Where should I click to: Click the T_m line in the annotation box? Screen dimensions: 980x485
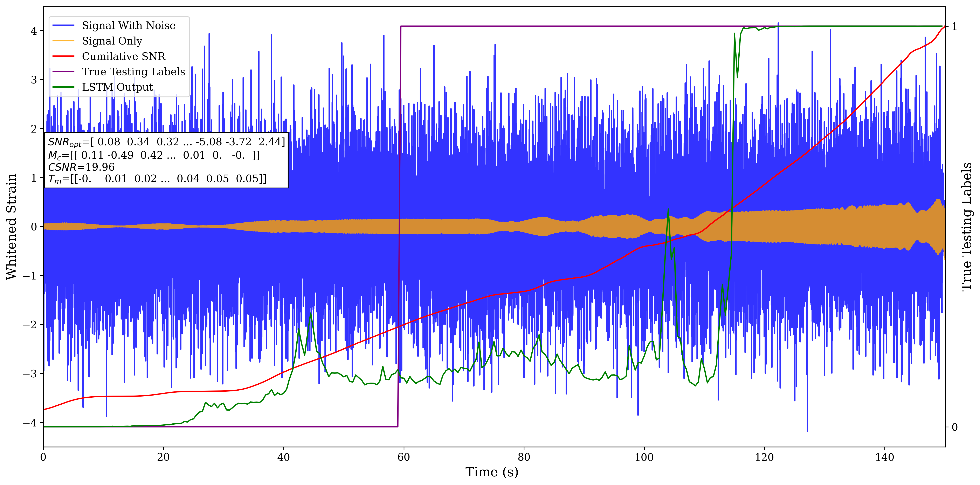click(x=157, y=179)
